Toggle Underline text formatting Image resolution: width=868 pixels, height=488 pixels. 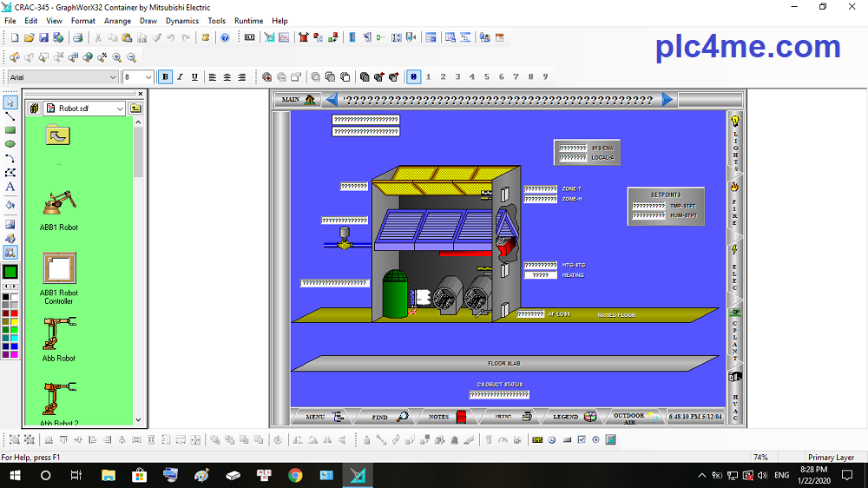pos(194,77)
